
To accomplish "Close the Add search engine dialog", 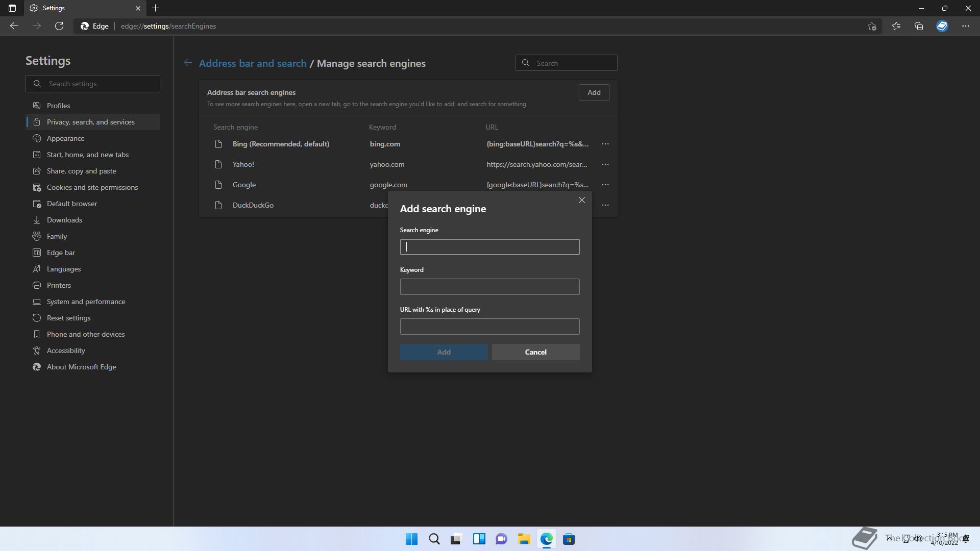I will pyautogui.click(x=582, y=200).
